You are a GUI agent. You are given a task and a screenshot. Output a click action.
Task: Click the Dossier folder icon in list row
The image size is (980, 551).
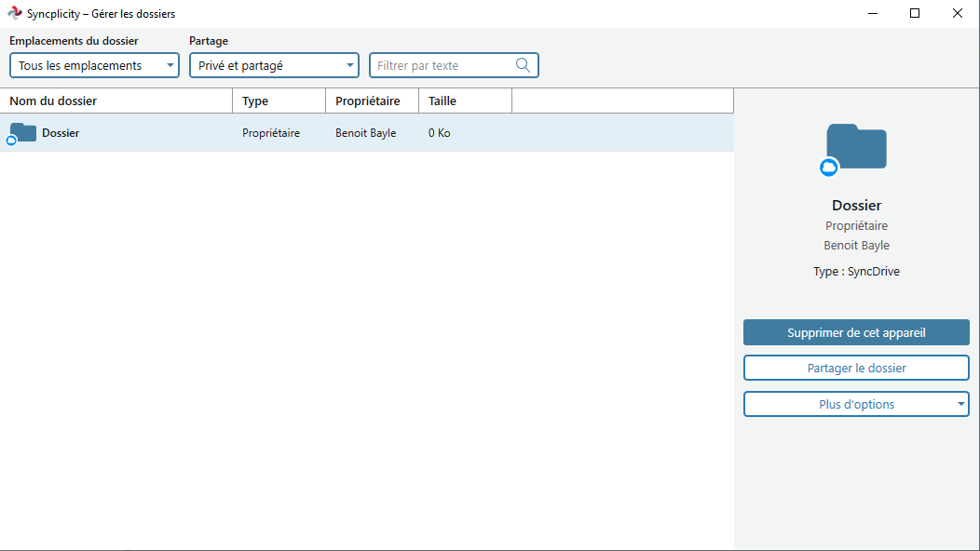(x=21, y=133)
